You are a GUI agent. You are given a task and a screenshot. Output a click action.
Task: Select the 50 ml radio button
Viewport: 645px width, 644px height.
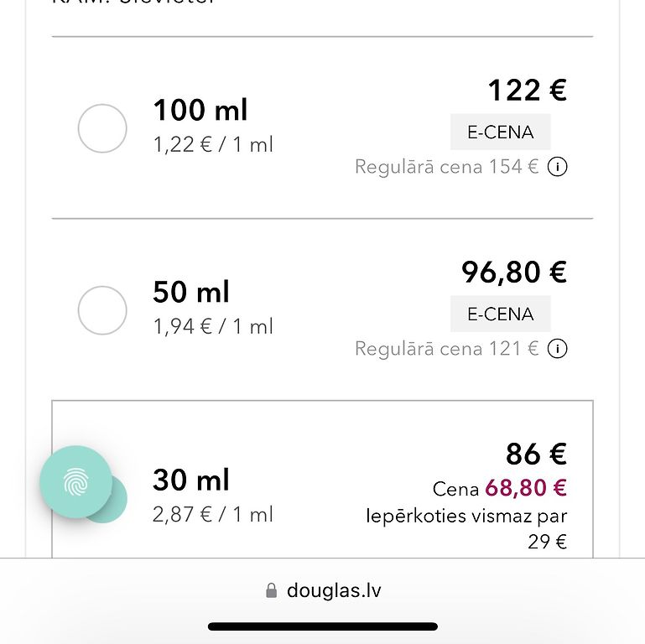click(x=102, y=310)
